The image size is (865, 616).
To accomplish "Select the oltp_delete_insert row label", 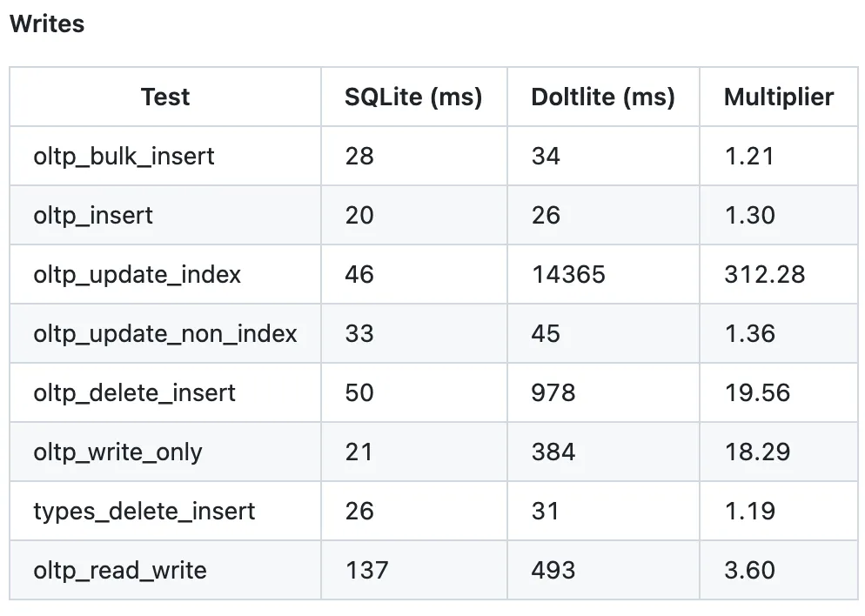I will coord(134,393).
